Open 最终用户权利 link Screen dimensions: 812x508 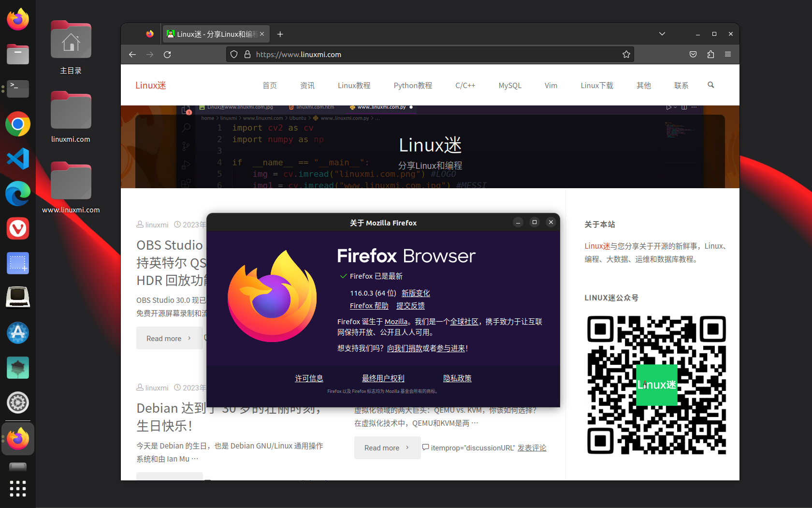tap(383, 378)
